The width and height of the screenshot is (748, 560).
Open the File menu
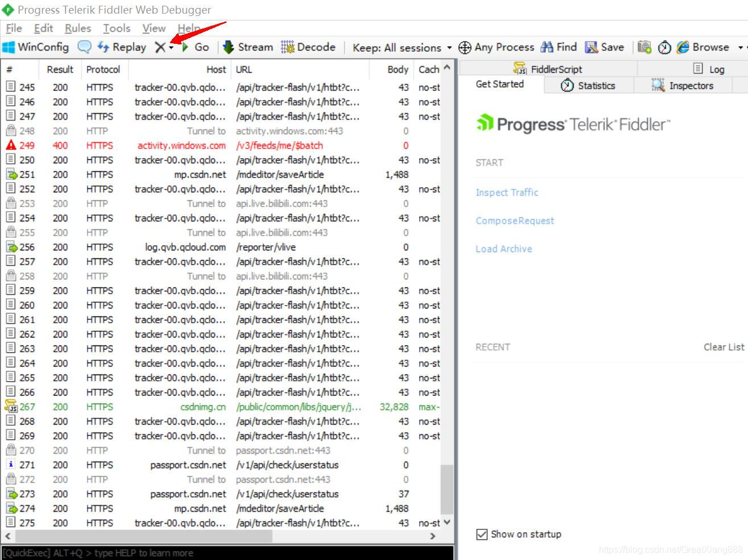[14, 28]
